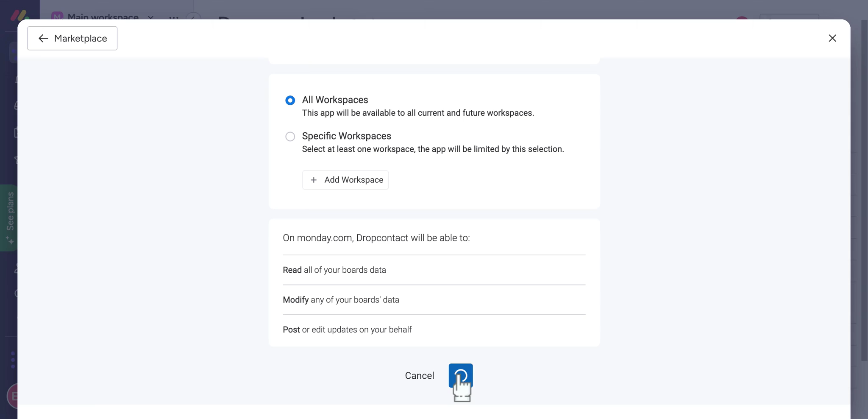
Task: Select the All Workspaces radio option
Action: 290,101
